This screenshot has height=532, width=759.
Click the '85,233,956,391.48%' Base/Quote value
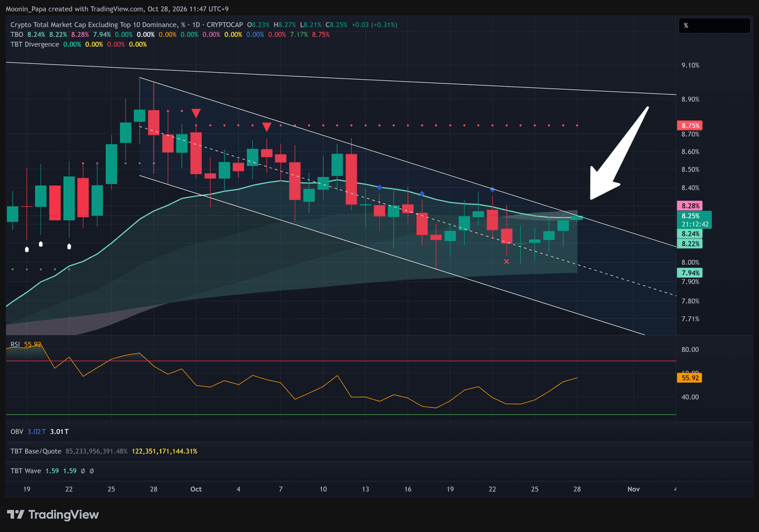coord(97,452)
